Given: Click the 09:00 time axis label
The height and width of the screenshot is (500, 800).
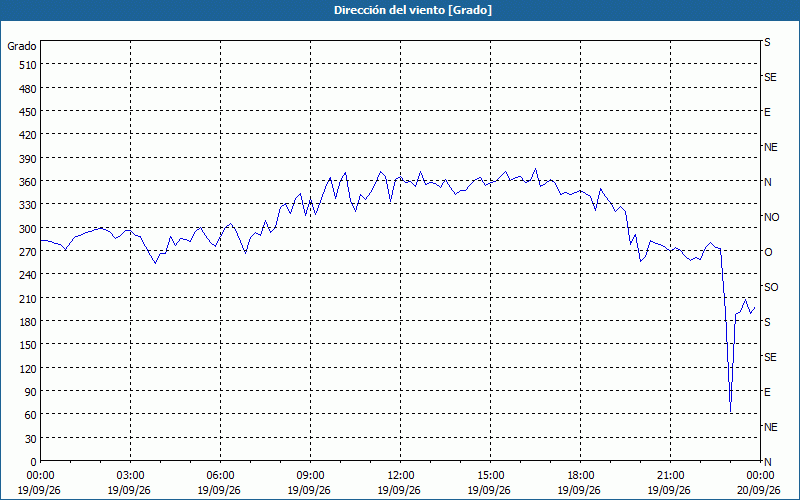Looking at the screenshot, I should [310, 476].
